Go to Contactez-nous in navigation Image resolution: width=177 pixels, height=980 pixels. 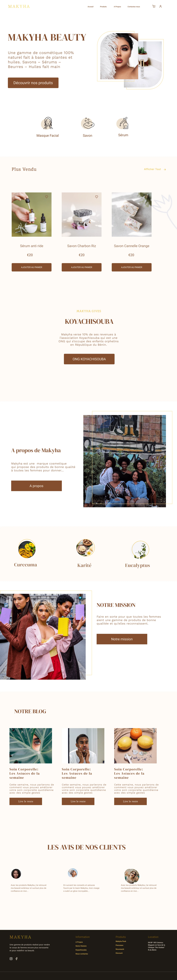pos(133,6)
